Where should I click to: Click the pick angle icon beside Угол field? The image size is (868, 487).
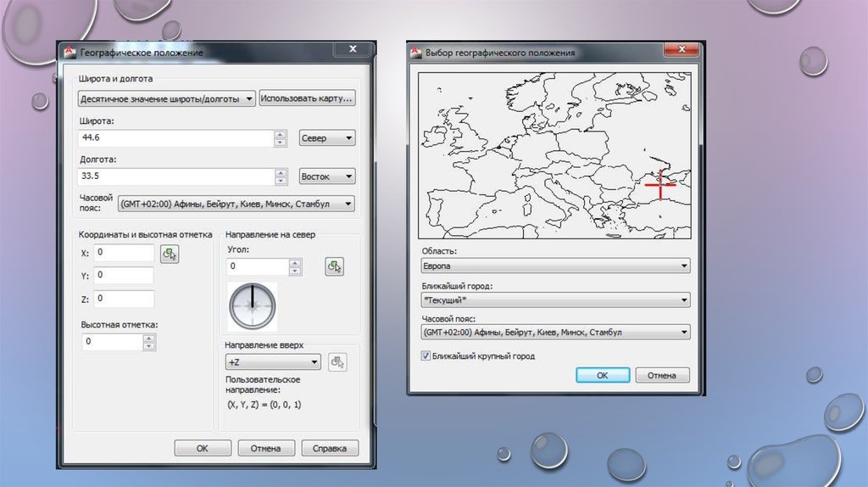point(334,267)
